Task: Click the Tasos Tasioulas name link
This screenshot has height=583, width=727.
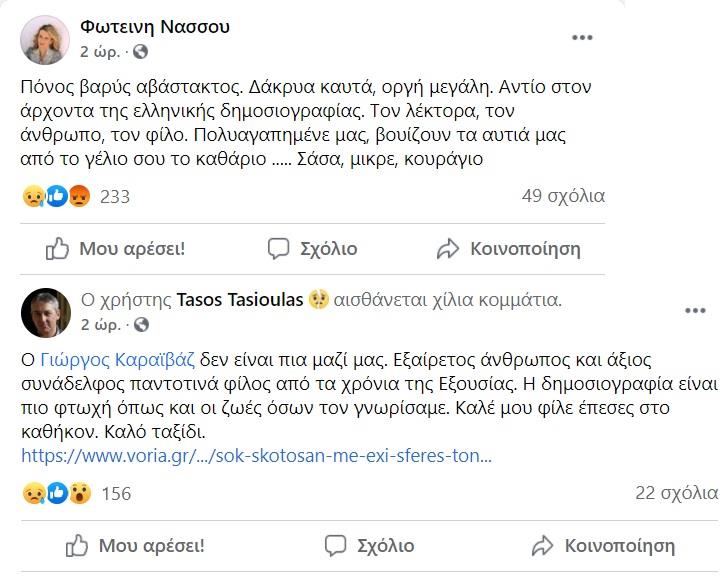Action: [240, 299]
